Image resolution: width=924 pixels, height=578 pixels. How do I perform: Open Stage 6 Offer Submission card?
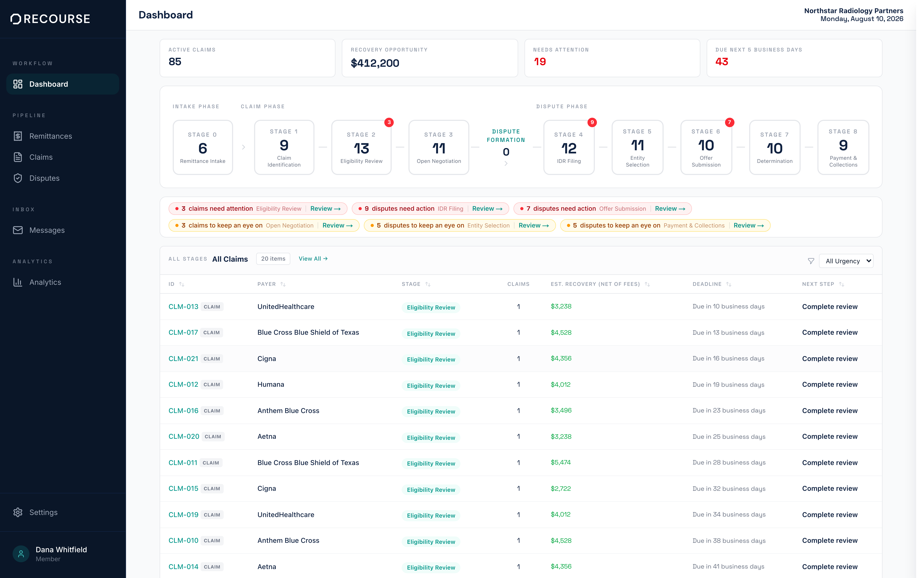[706, 147]
